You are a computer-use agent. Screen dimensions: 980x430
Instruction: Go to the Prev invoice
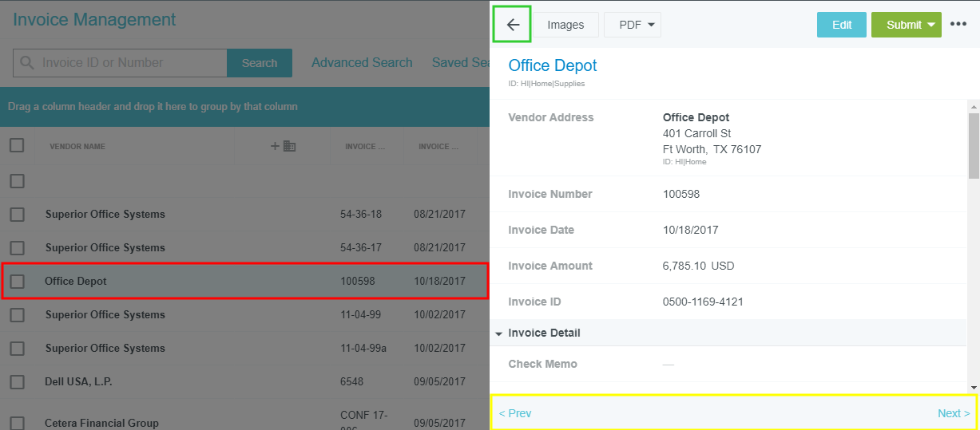click(515, 413)
